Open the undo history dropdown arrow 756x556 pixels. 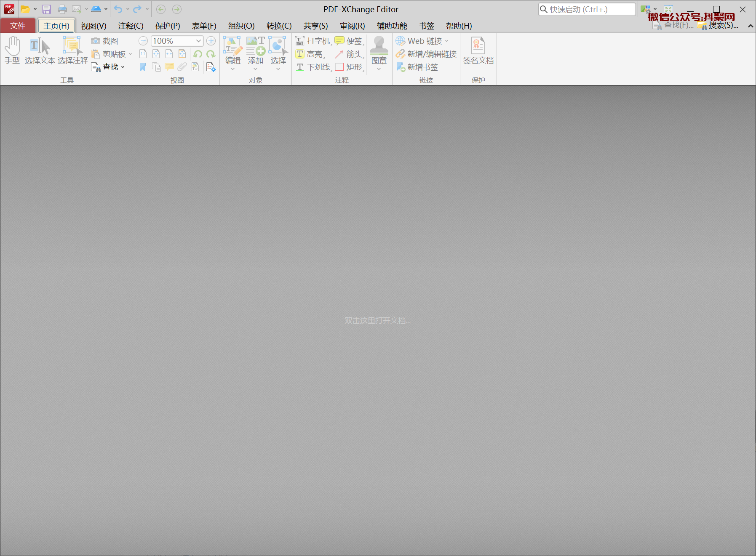128,9
